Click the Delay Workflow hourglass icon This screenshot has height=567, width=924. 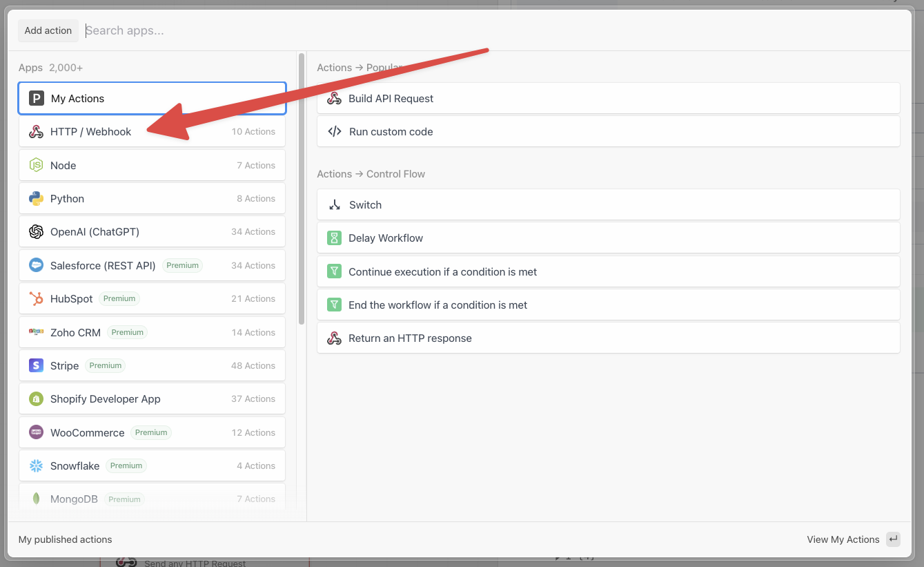[x=334, y=238]
